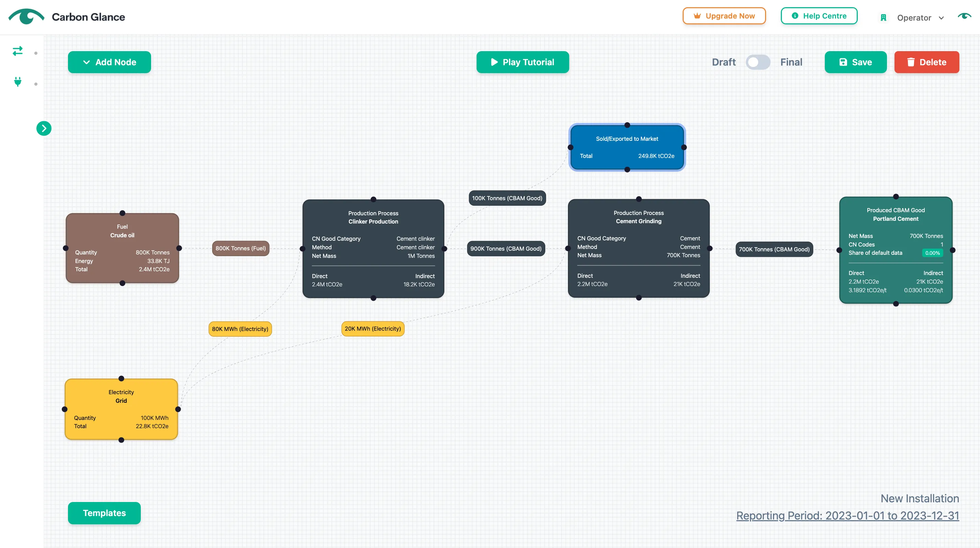Expand the sidebar with green chevron
980x548 pixels.
point(44,128)
